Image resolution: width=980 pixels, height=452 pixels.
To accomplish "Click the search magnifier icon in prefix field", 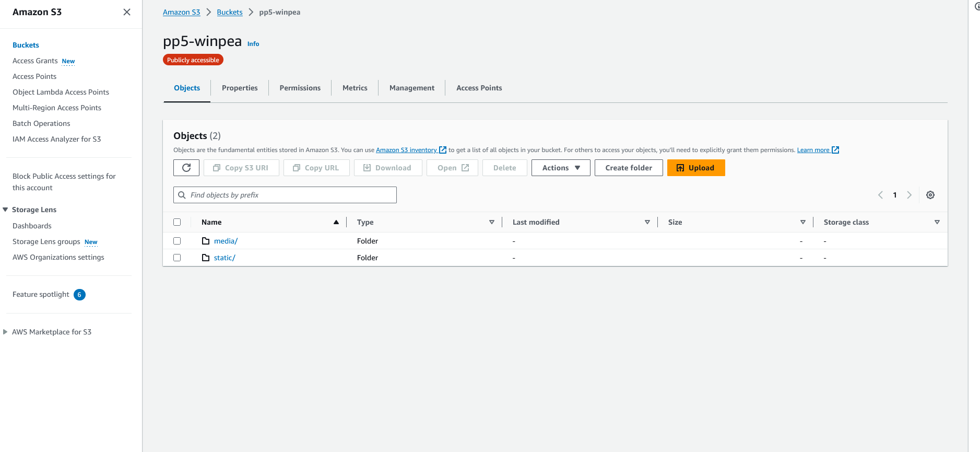I will [182, 195].
